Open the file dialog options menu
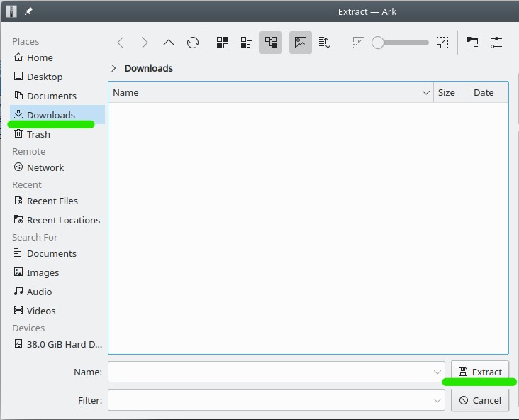 496,43
